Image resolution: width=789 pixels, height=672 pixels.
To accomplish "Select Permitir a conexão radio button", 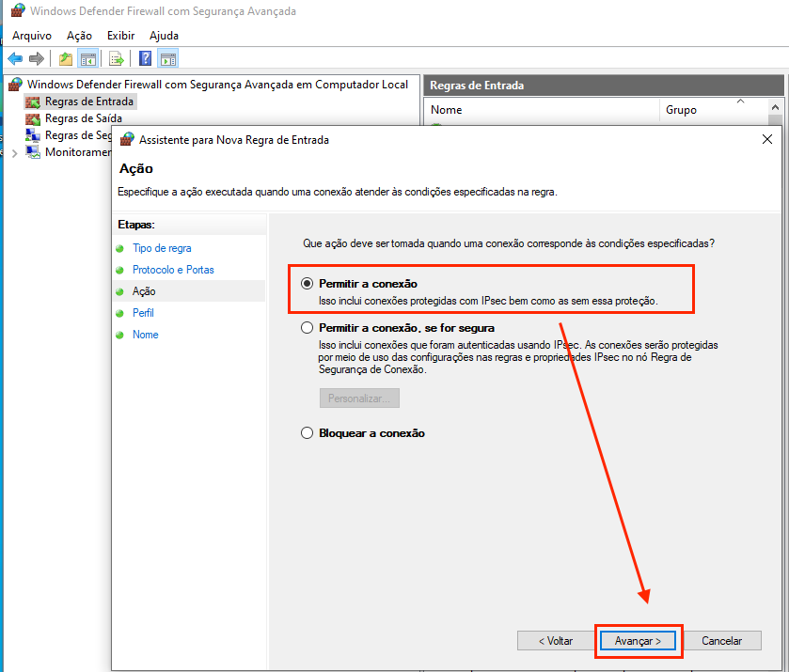I will 307,284.
